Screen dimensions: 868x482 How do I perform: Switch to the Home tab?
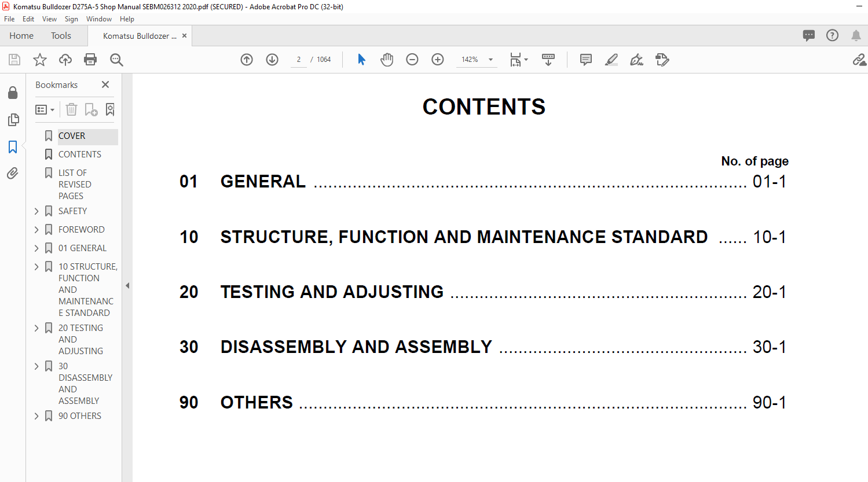pyautogui.click(x=21, y=36)
